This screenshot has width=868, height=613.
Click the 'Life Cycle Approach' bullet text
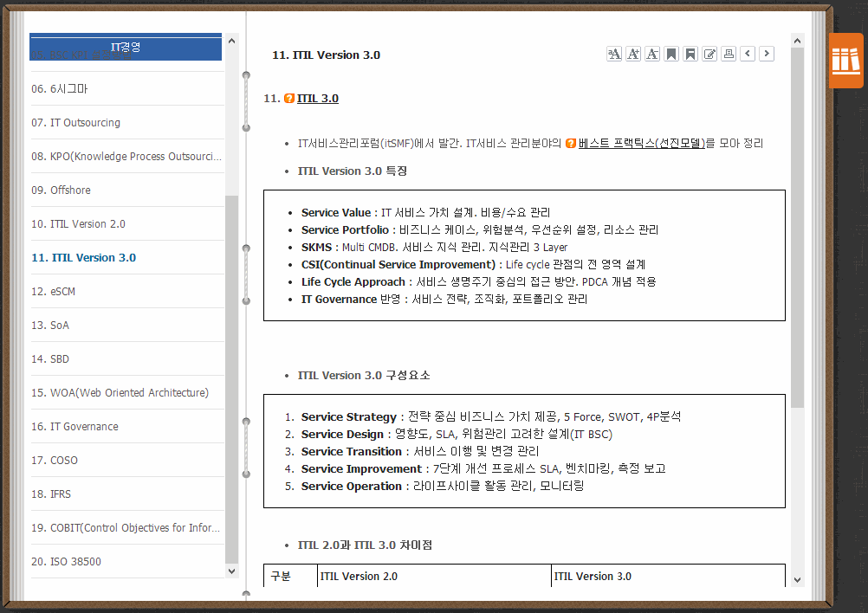(479, 281)
